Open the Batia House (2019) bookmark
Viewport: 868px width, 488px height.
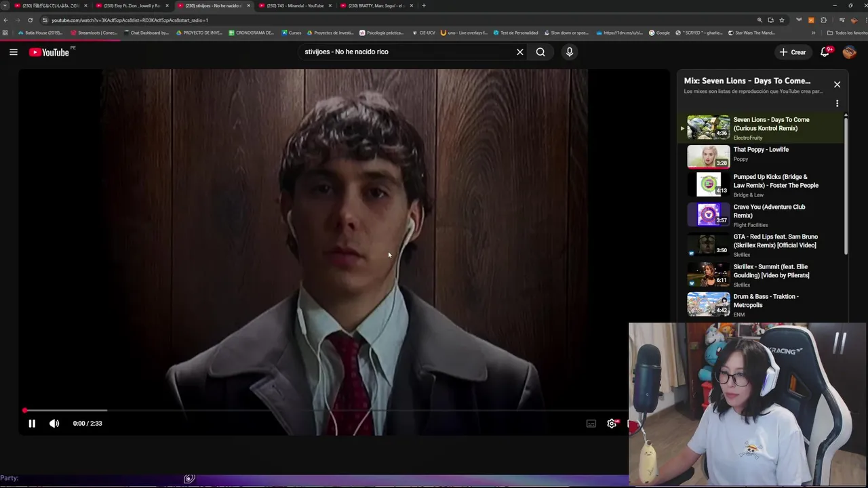(x=40, y=33)
